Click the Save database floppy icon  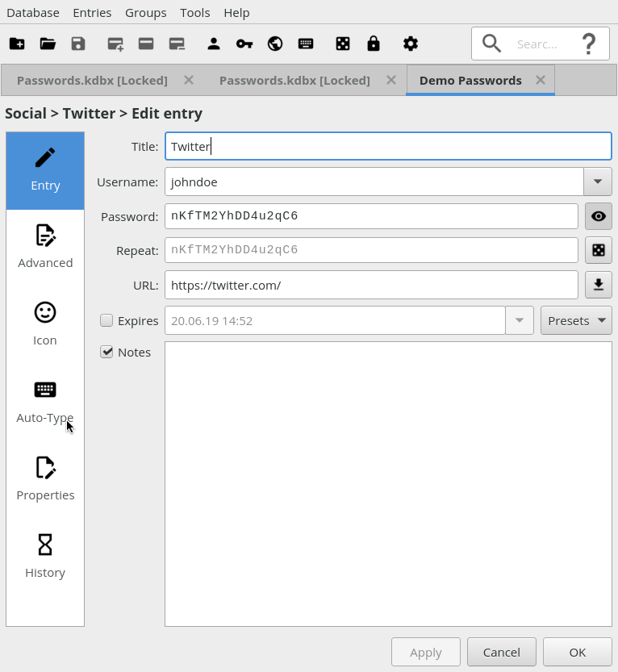78,44
